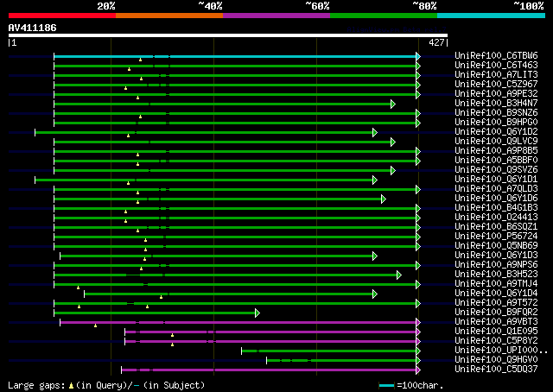This screenshot has width=553, height=392.
Task: Select hit name UniRef100_A9NPS6
Action: click(x=496, y=265)
